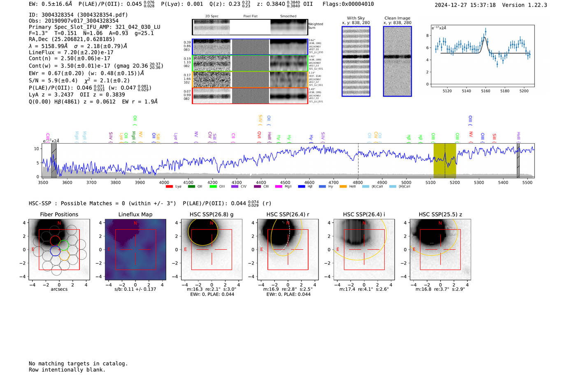Click the yellow highlighted region near 5158Å
Viewport: 576px width, 392px height.
click(x=445, y=160)
